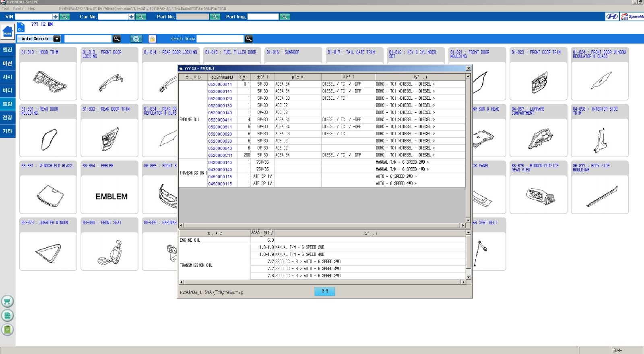Open the 86-861 Windshield Glass thumbnail

48,194
